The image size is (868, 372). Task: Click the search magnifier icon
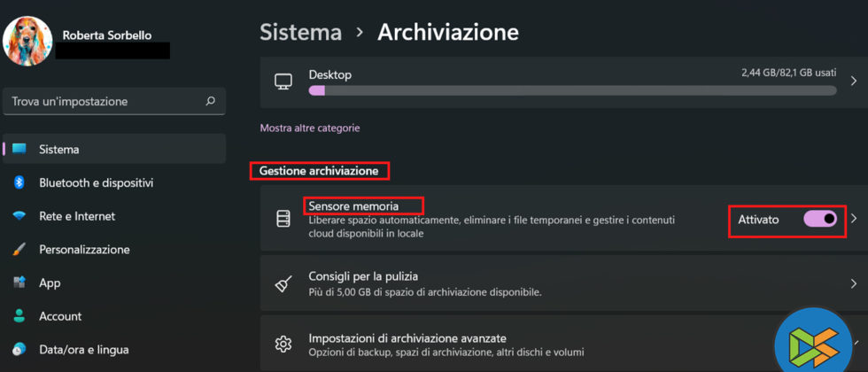pos(210,102)
